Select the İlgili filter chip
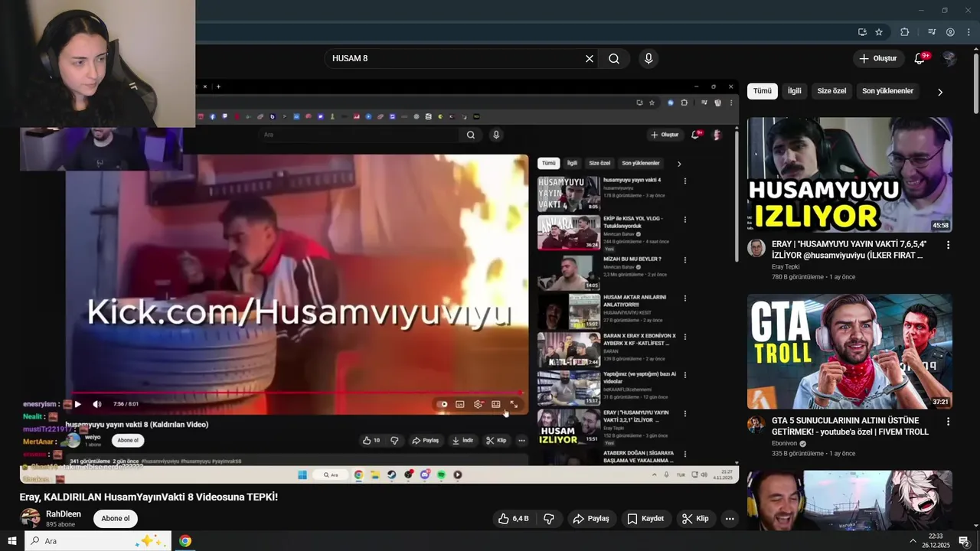Image resolution: width=980 pixels, height=551 pixels. pos(795,91)
